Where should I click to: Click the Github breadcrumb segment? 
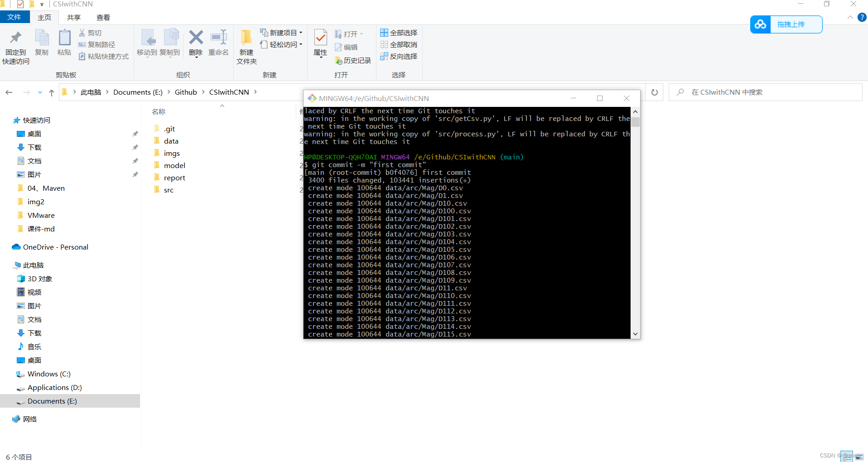pyautogui.click(x=186, y=92)
